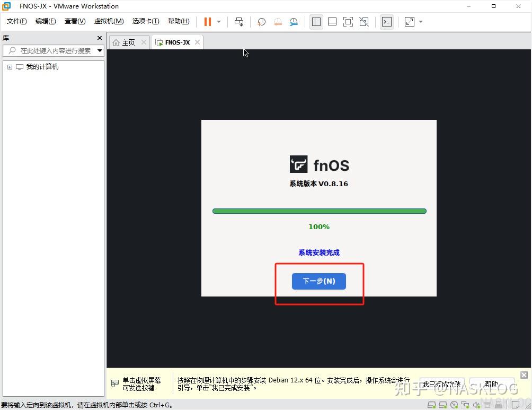Viewport: 532px width, 410px height.
Task: Click the CD/DVD device icon in status bar
Action: point(454,404)
